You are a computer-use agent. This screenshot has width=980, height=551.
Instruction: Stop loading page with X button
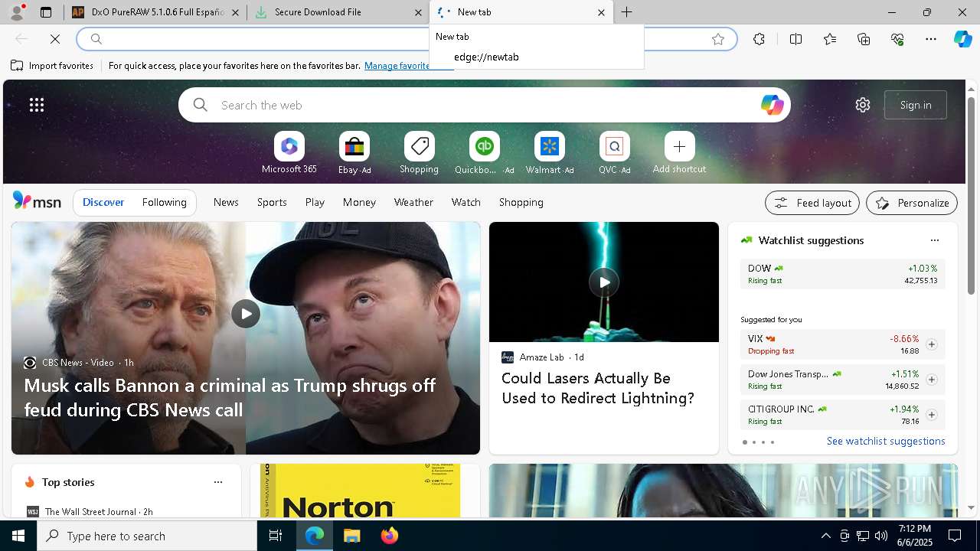tap(55, 38)
